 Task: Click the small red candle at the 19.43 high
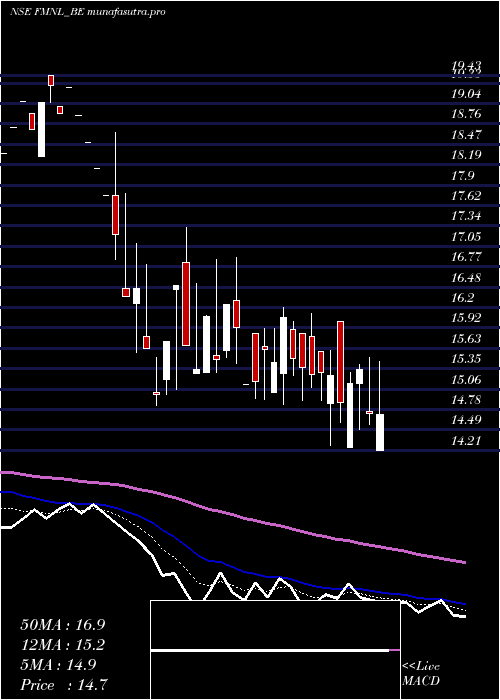[x=51, y=80]
